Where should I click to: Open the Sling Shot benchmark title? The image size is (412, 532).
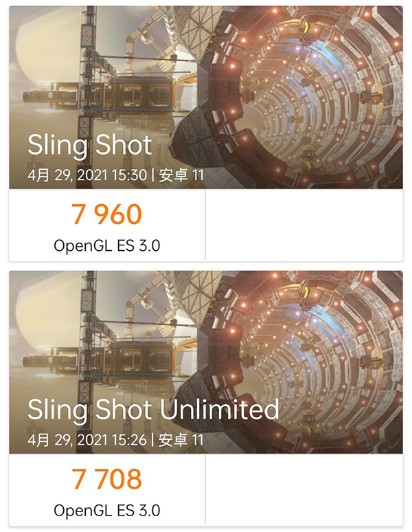click(89, 146)
